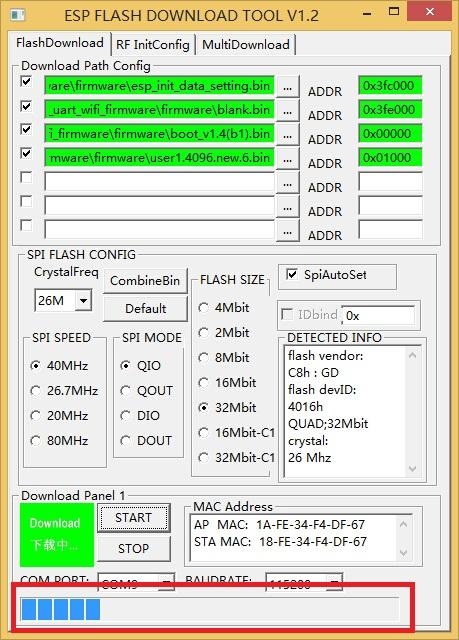Expand the COM PORT dropdown
The image size is (459, 640).
(x=166, y=583)
